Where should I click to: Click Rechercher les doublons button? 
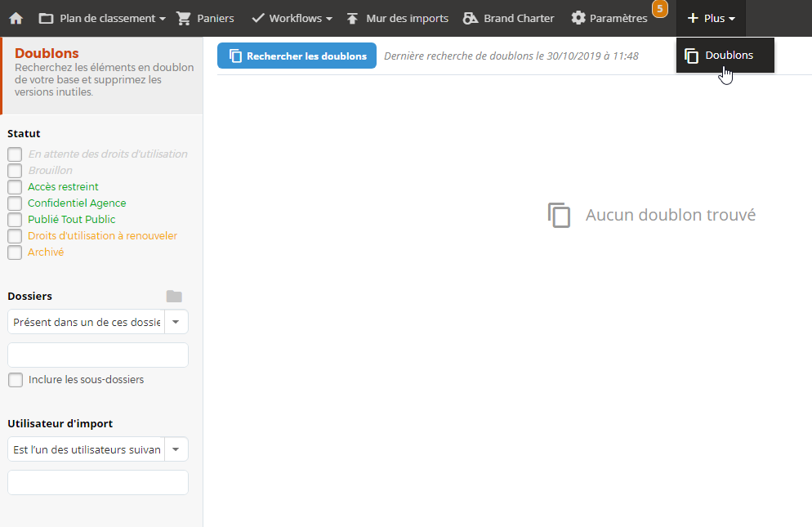[x=297, y=56]
